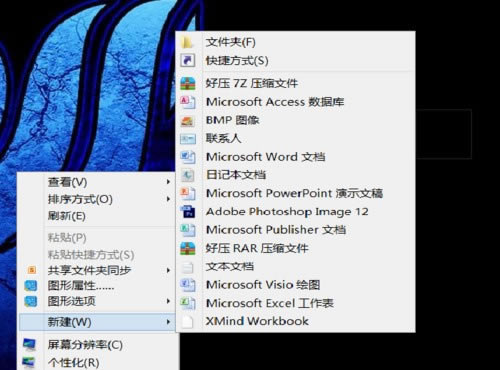Click the Microsoft Excel worksheet icon
The height and width of the screenshot is (370, 500).
pos(188,303)
